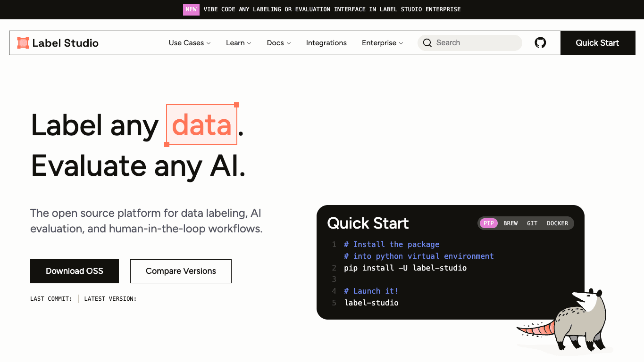Open the Vibe Code announcement banner link
Image resolution: width=644 pixels, height=362 pixels.
[x=332, y=9]
